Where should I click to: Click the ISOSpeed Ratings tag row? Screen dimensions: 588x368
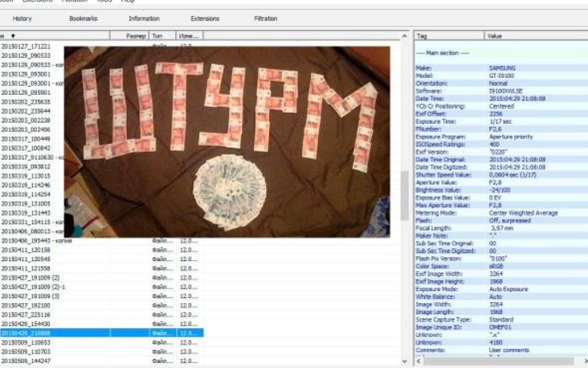click(x=501, y=144)
